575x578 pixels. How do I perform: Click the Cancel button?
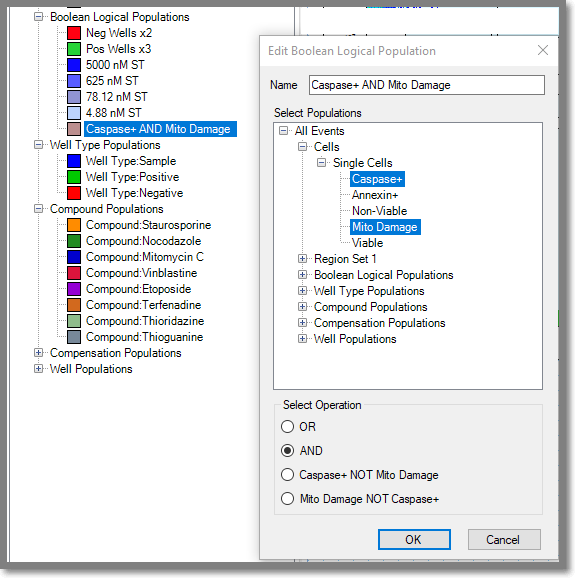pyautogui.click(x=504, y=540)
